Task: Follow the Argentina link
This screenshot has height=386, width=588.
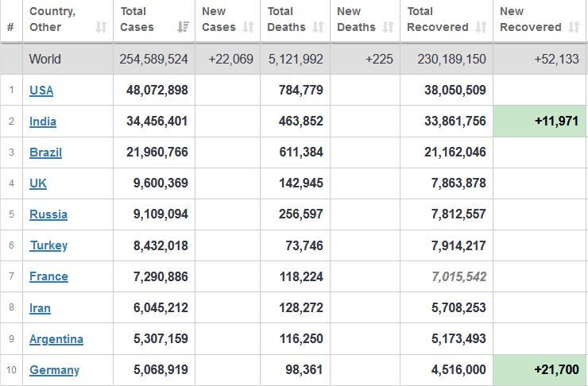Action: coord(56,339)
